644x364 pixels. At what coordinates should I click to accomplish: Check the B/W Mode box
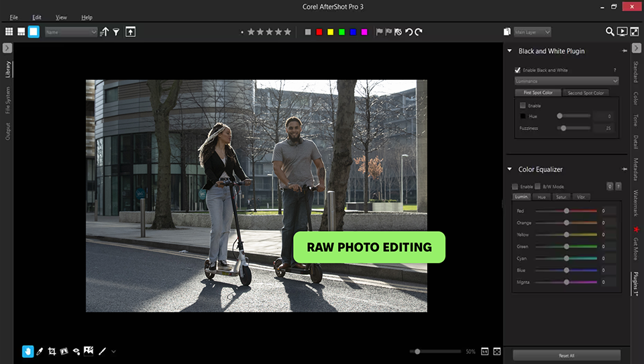tap(537, 186)
